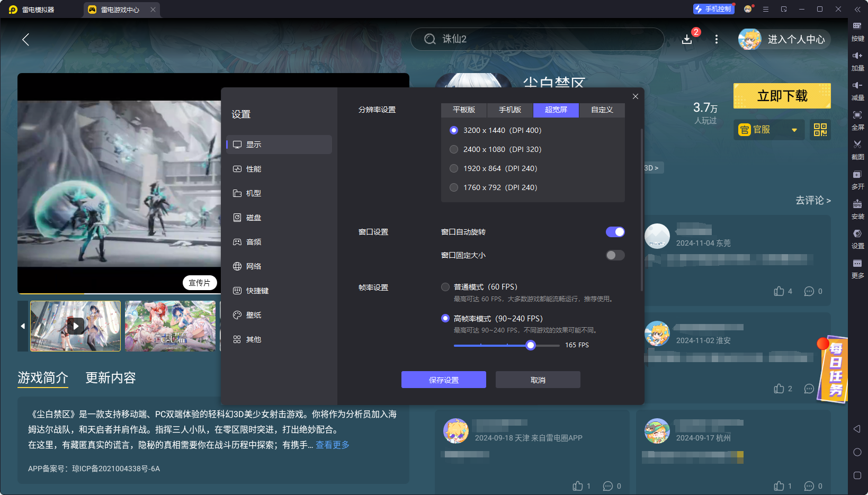Select 3200 x 1440 (DPI 400) resolution
Viewport: 868px width, 495px height.
(454, 130)
